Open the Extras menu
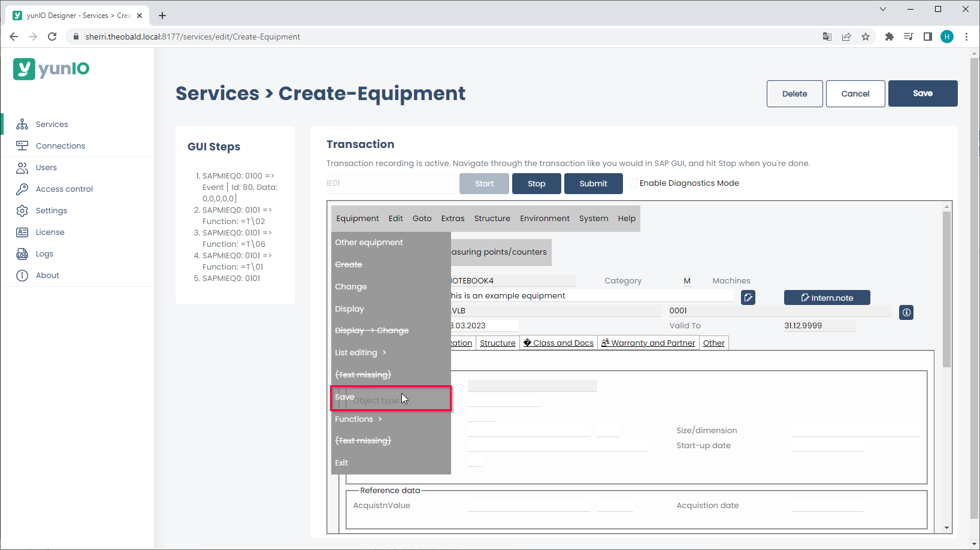Image resolution: width=980 pixels, height=550 pixels. coord(453,218)
